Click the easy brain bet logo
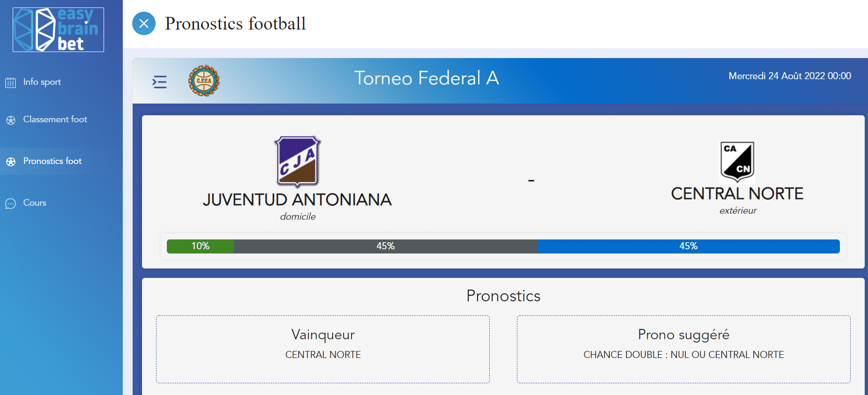Viewport: 868px width, 395px height. tap(58, 30)
